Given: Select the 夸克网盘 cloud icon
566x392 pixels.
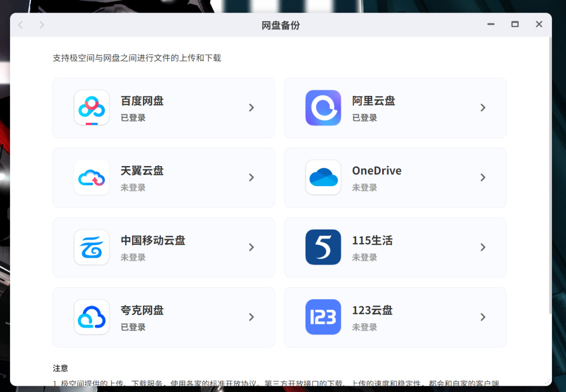Looking at the screenshot, I should 92,317.
